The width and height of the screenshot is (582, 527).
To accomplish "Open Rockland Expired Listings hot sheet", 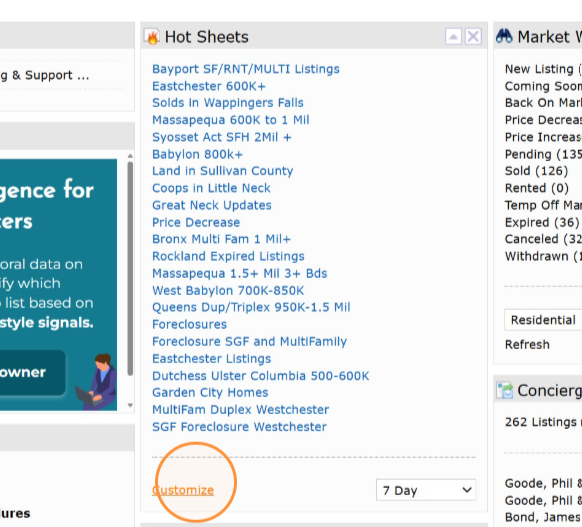I will coord(228,256).
